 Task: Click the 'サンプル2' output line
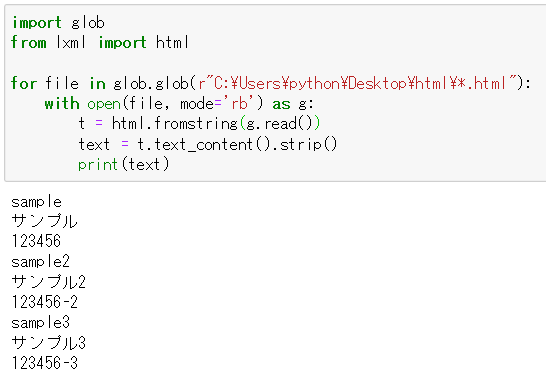(48, 282)
